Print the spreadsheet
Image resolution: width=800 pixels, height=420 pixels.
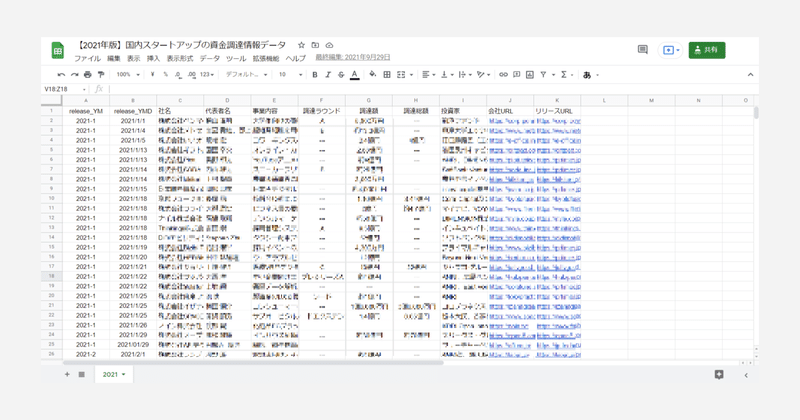click(x=88, y=75)
